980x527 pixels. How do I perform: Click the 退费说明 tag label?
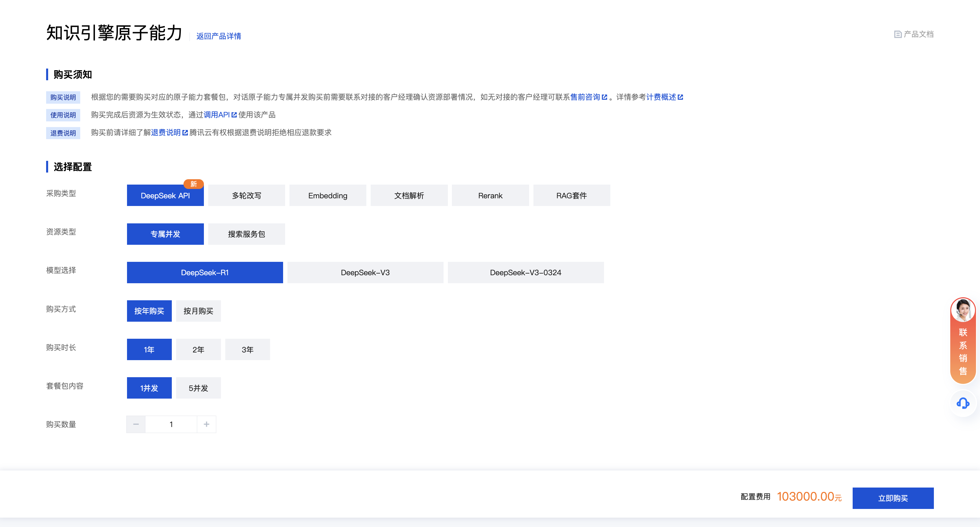pyautogui.click(x=63, y=133)
